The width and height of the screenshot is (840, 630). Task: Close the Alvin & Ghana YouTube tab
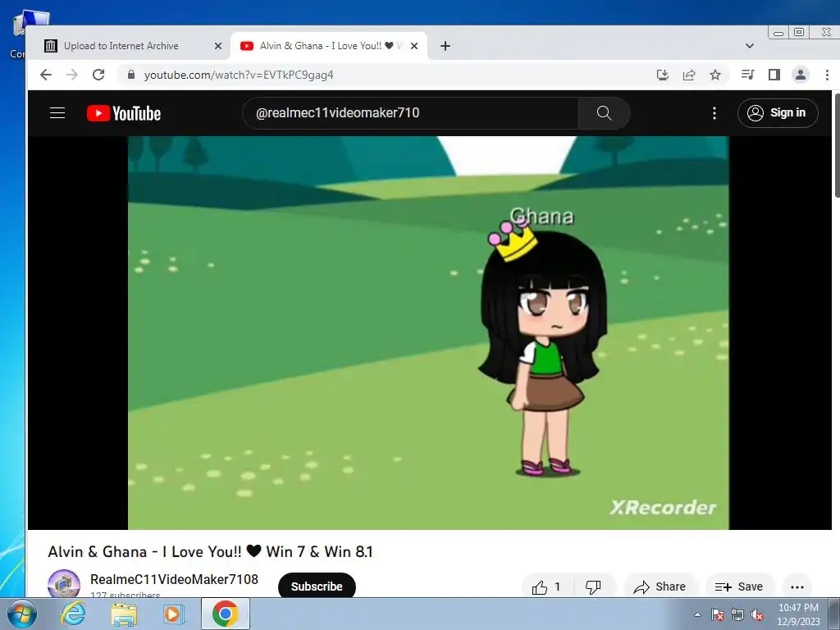click(414, 46)
